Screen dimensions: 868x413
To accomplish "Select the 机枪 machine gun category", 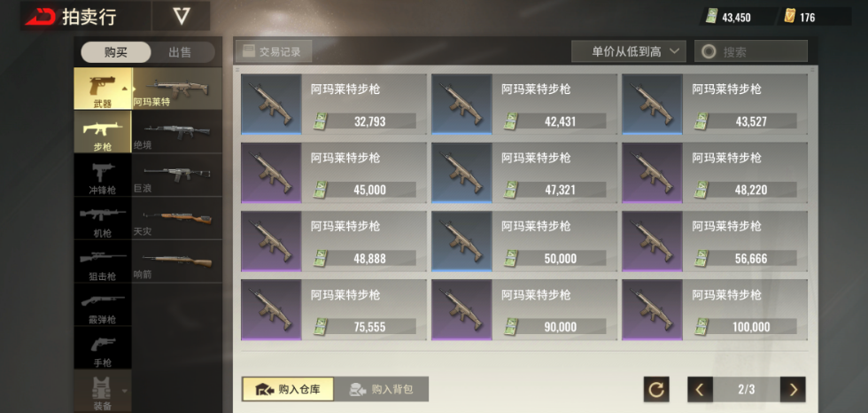I will click(103, 218).
